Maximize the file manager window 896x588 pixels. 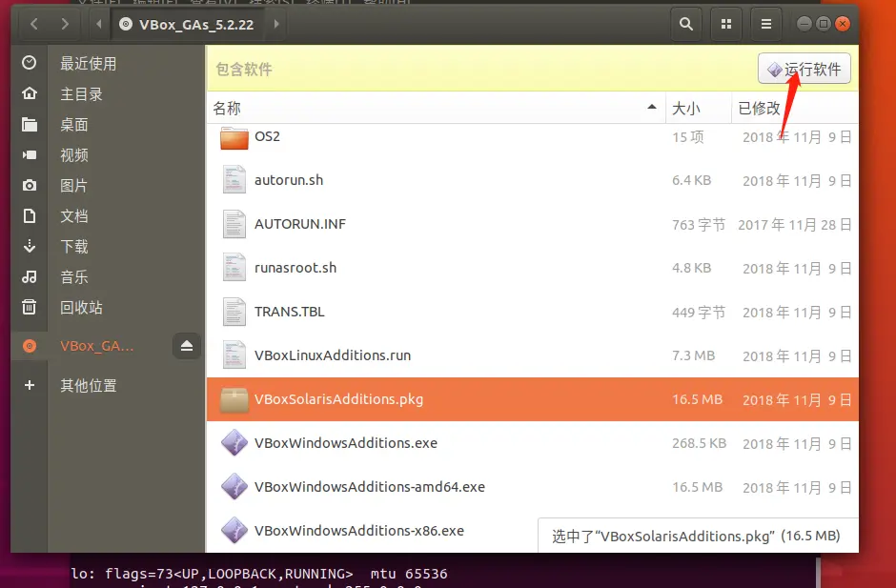tap(824, 24)
